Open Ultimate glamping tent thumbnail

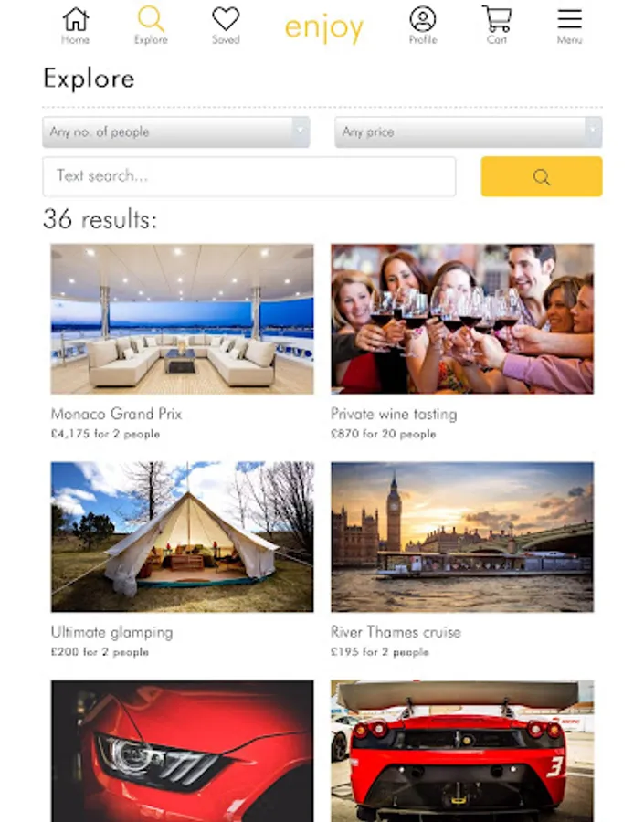coord(183,537)
